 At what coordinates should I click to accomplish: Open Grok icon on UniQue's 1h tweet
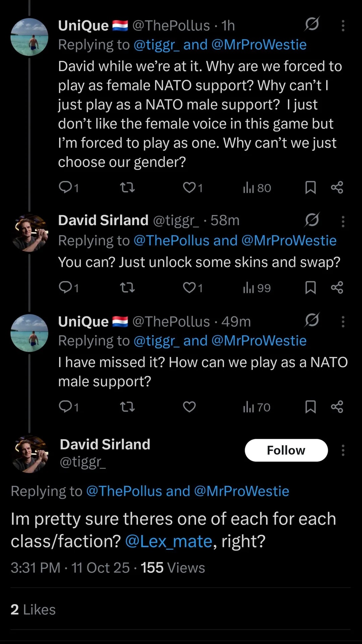point(312,24)
